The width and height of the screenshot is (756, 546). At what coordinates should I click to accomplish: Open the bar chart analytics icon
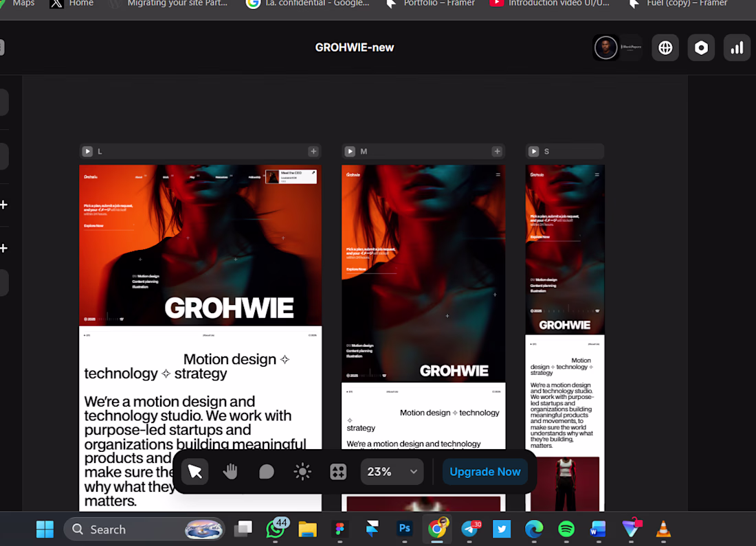pyautogui.click(x=737, y=47)
